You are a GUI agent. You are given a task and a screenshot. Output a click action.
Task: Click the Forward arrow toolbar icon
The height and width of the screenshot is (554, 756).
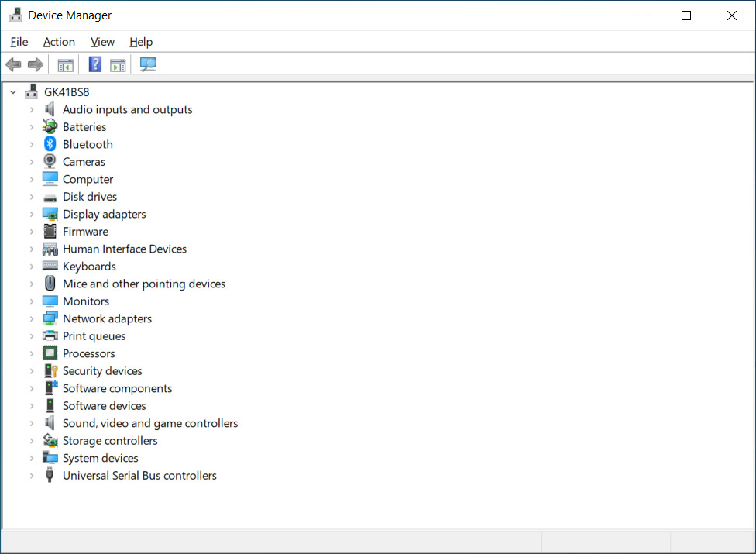coord(36,64)
